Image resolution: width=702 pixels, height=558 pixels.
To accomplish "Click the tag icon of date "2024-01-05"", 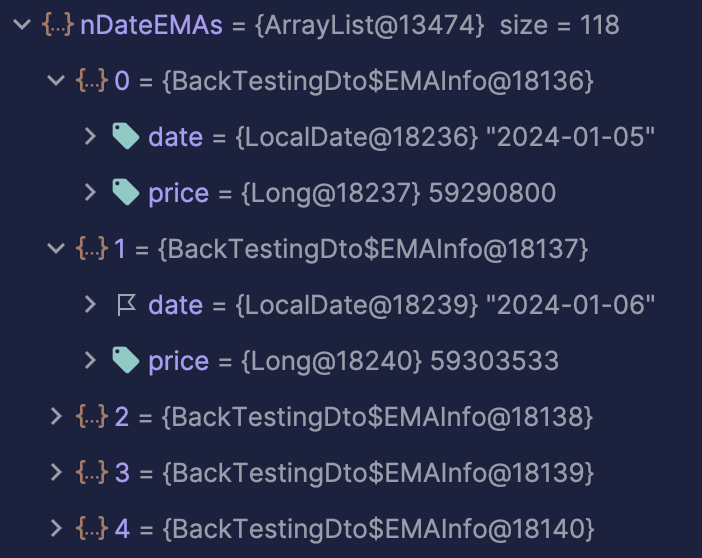I will 126,136.
